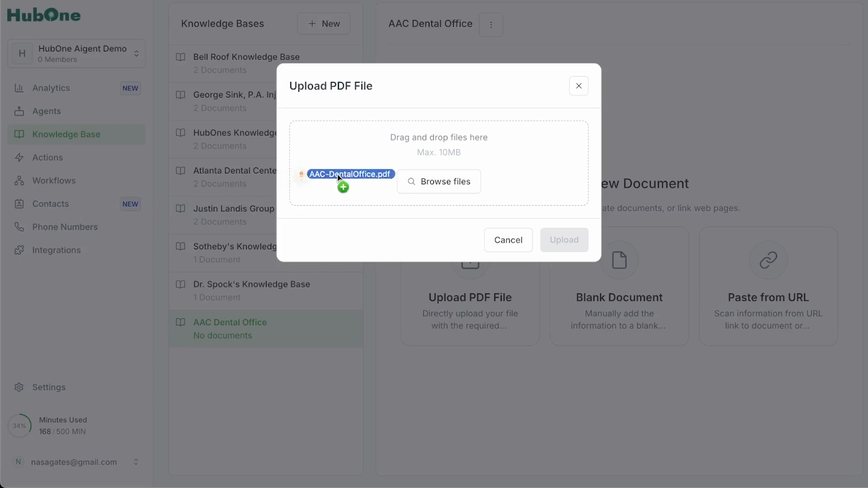Create a New knowledge base
Screen dimensions: 868x488
324,24
